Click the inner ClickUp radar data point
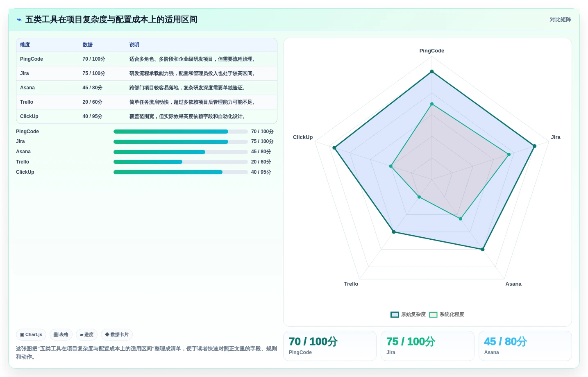 (x=391, y=166)
